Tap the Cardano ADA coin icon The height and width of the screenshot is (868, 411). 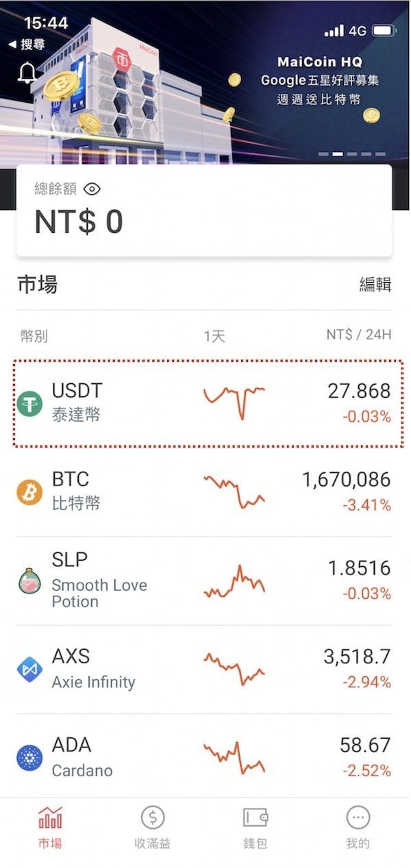click(x=29, y=758)
